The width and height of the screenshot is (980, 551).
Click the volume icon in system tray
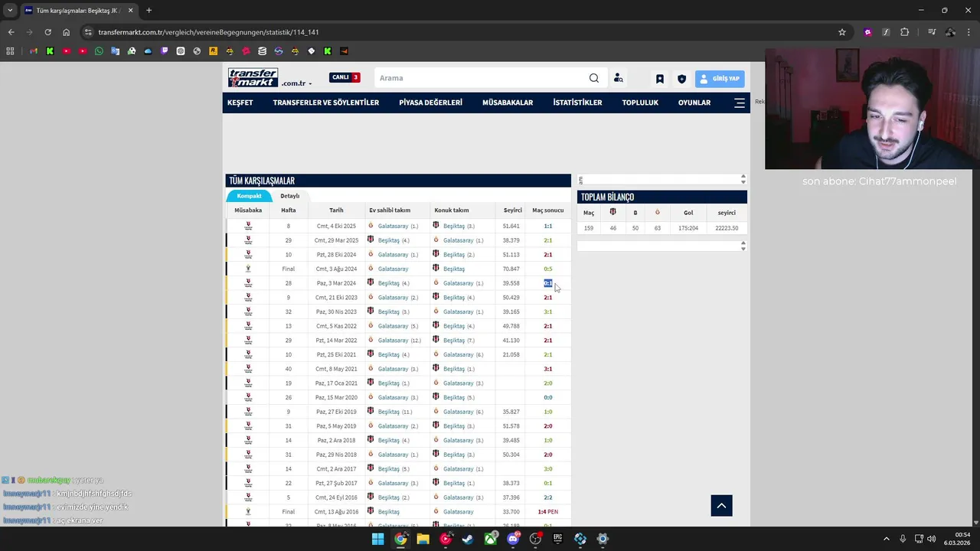[932, 539]
